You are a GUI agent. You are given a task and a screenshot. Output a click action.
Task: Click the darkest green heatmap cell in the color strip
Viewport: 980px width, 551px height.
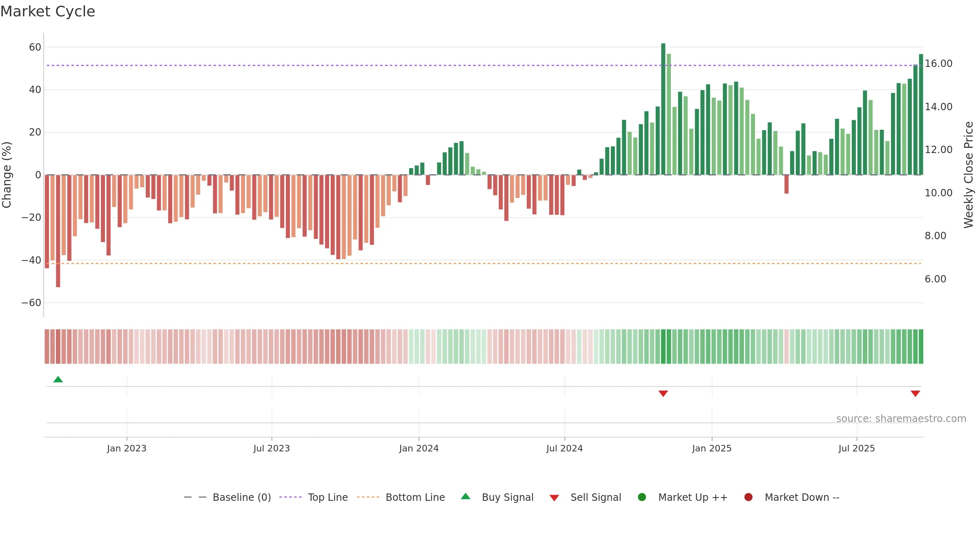point(663,347)
